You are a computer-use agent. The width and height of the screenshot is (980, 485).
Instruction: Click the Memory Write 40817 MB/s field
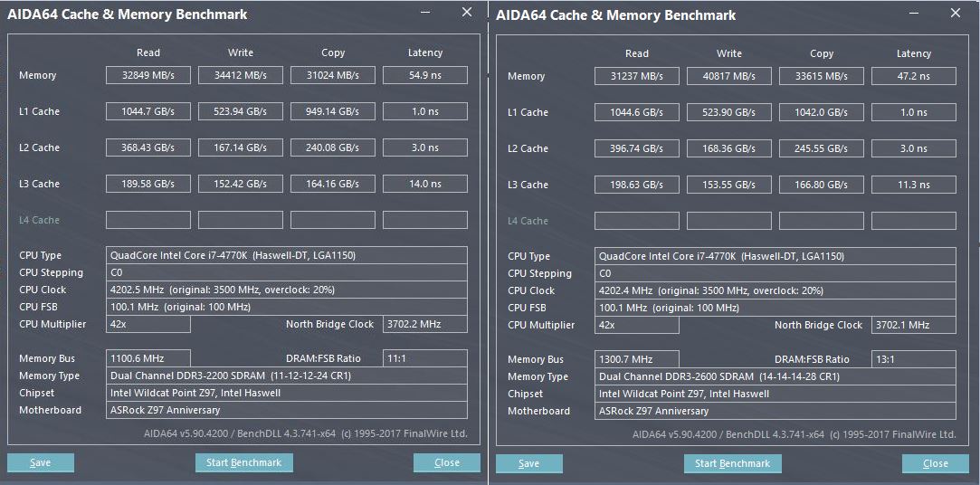click(x=729, y=76)
